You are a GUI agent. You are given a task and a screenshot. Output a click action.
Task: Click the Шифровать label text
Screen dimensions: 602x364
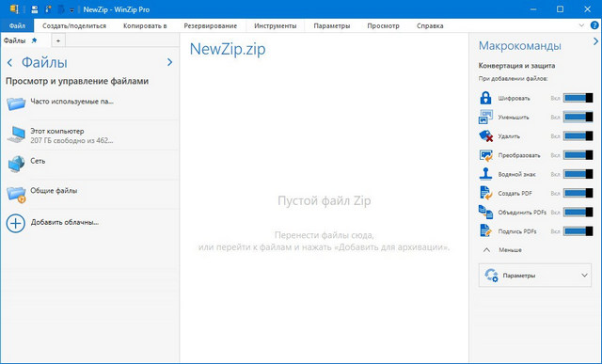click(x=515, y=99)
